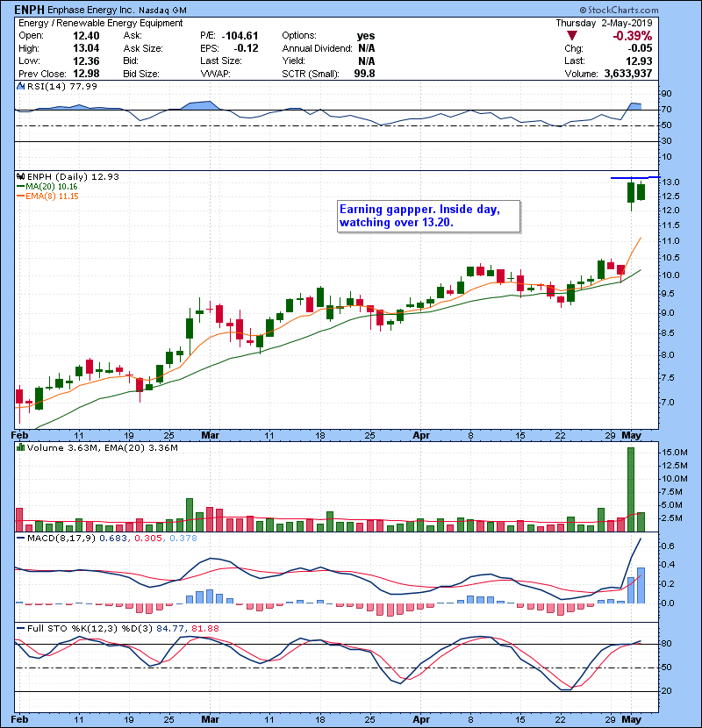The image size is (702, 728).
Task: Select the ENPH ticker symbol in the title
Action: tap(29, 10)
